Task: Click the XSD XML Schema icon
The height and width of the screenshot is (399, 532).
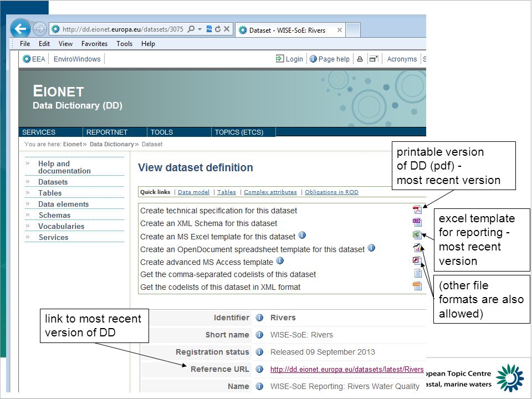Action: (x=417, y=222)
